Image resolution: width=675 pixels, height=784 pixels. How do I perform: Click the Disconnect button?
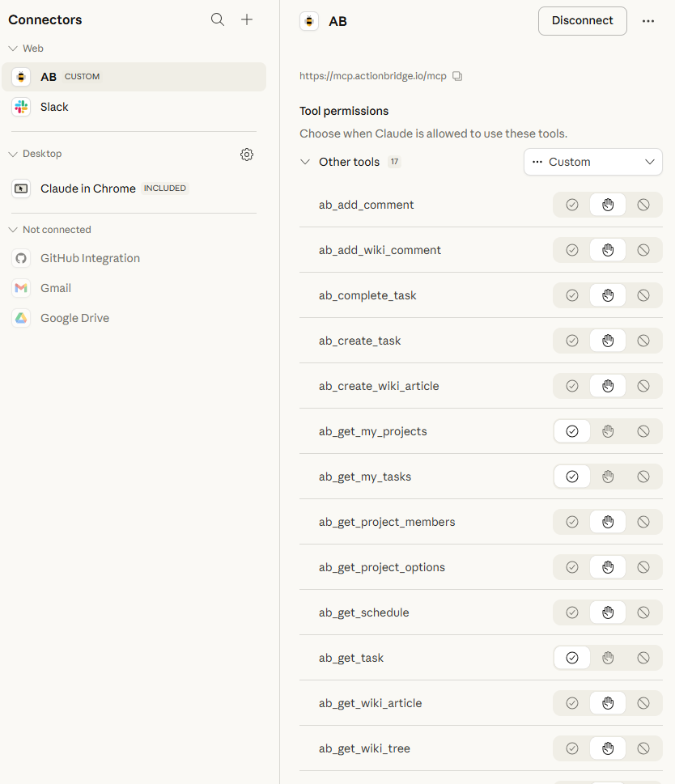(582, 21)
